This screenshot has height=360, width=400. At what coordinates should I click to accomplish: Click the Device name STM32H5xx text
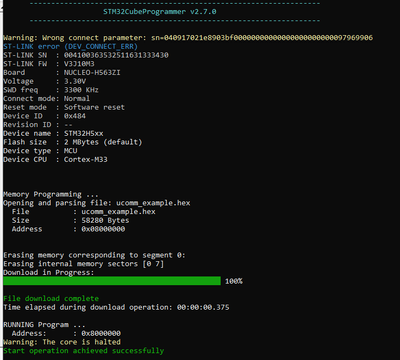click(84, 133)
